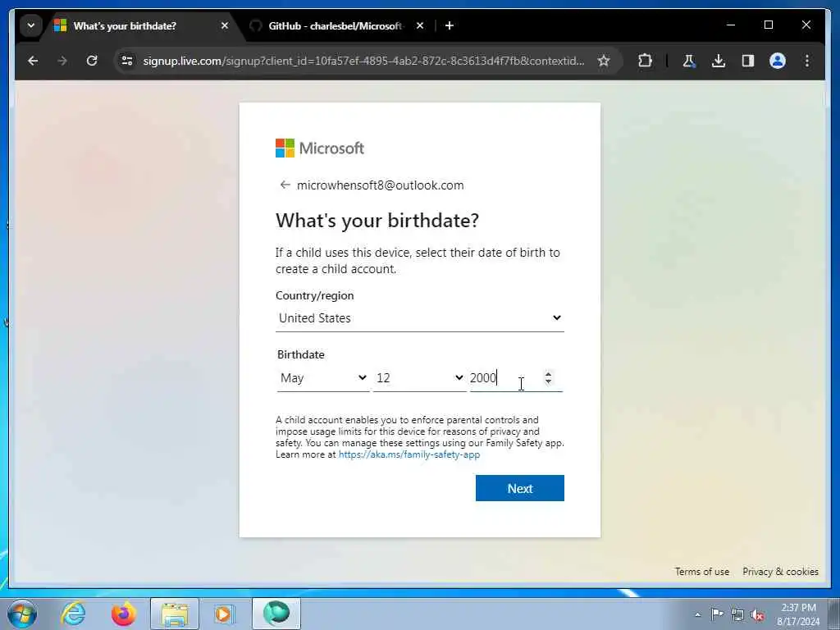Show hidden tray icons arrow
This screenshot has height=630, width=840.
[x=697, y=615]
